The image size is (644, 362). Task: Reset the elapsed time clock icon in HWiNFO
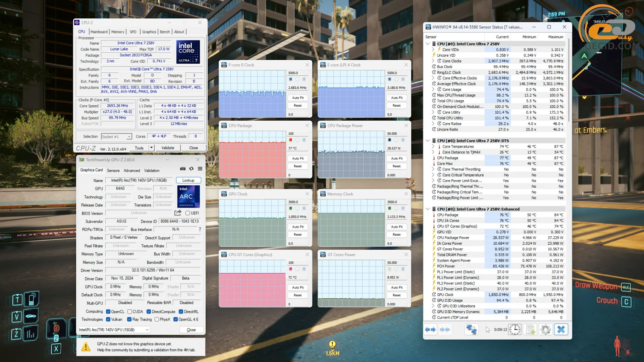[x=515, y=330]
